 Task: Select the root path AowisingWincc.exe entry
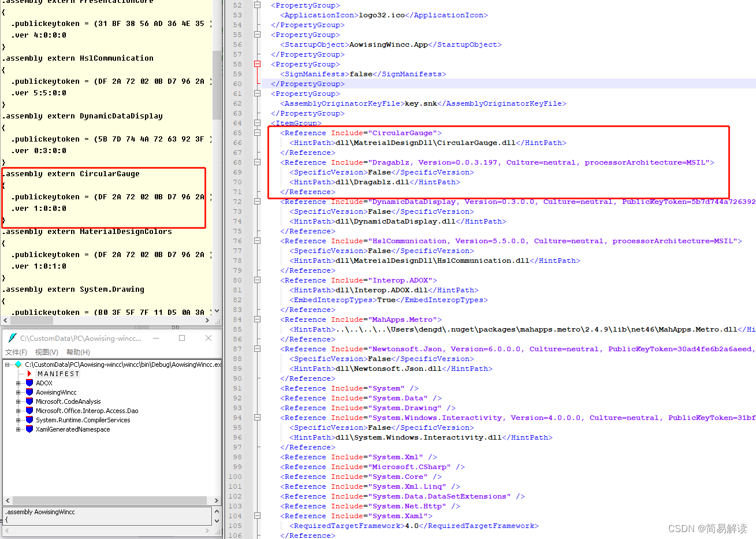point(123,365)
